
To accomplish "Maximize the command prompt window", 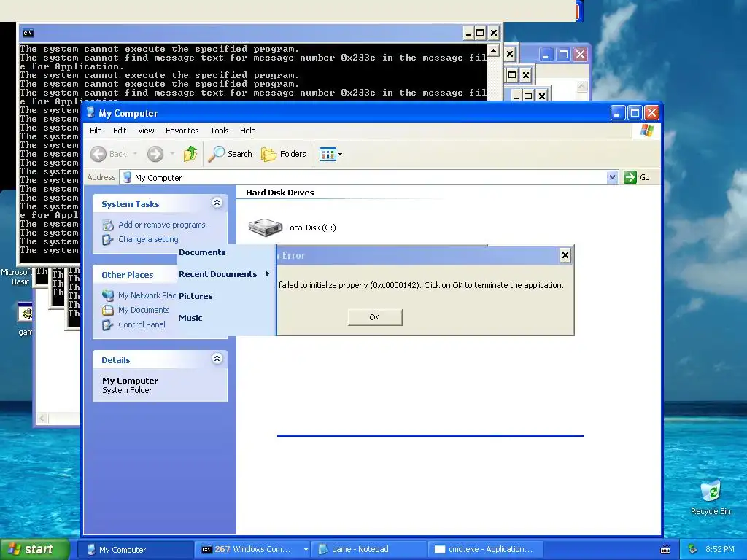I will coord(481,33).
